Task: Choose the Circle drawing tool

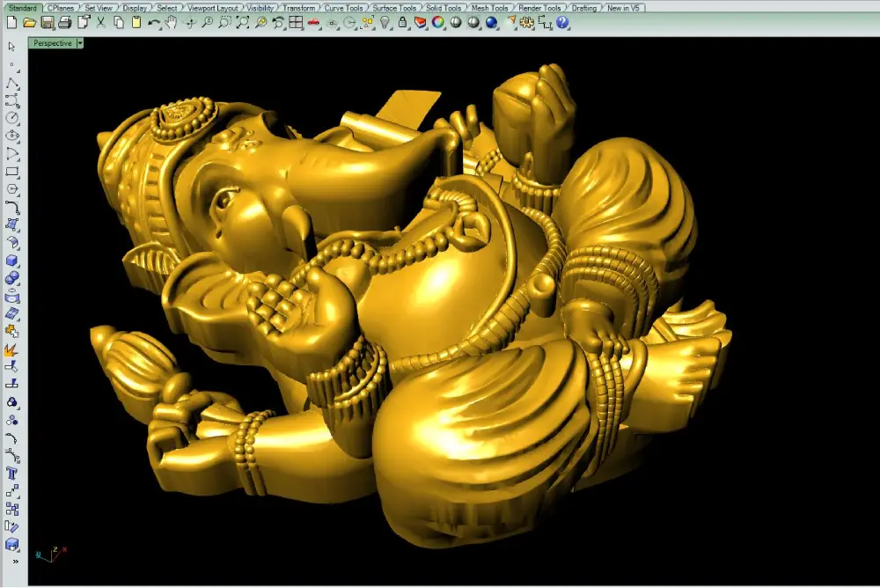Action: [x=11, y=118]
